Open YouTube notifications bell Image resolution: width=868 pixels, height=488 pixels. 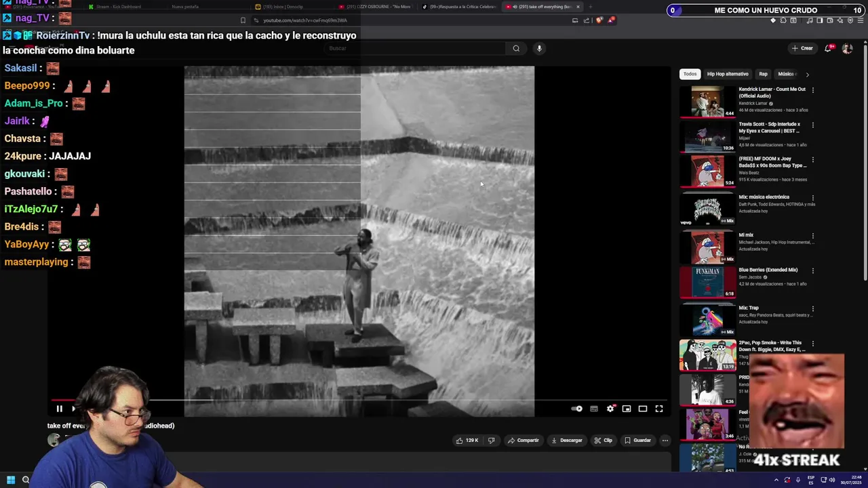(x=828, y=48)
